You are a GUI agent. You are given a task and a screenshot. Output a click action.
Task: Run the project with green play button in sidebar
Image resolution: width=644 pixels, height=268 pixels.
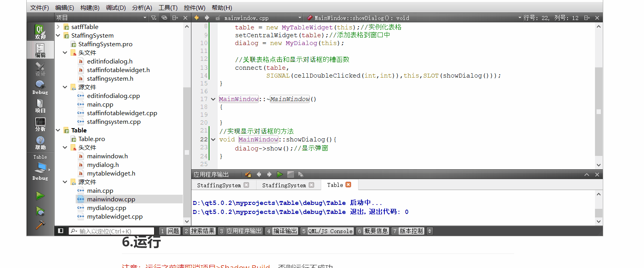(40, 196)
